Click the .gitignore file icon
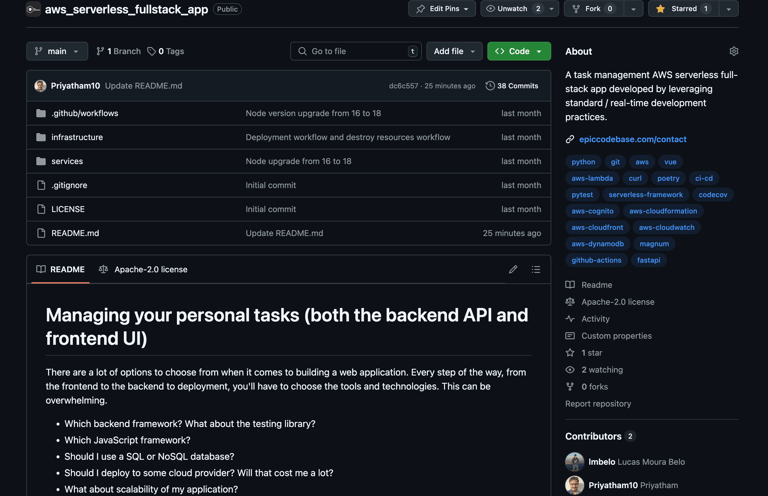The height and width of the screenshot is (496, 768). 41,185
